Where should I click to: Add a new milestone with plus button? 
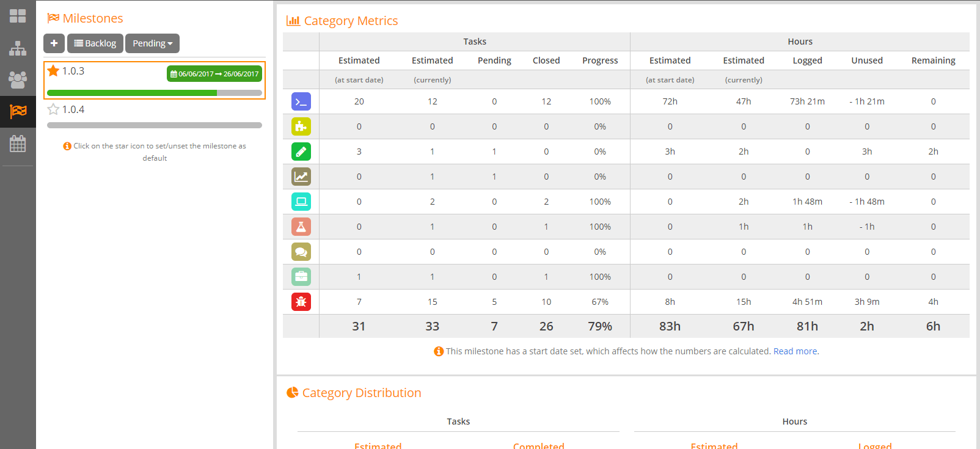pyautogui.click(x=54, y=43)
